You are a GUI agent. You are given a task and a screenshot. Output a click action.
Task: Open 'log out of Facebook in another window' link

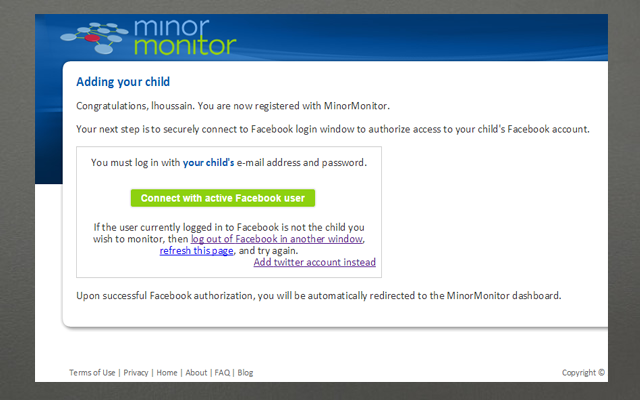(277, 239)
